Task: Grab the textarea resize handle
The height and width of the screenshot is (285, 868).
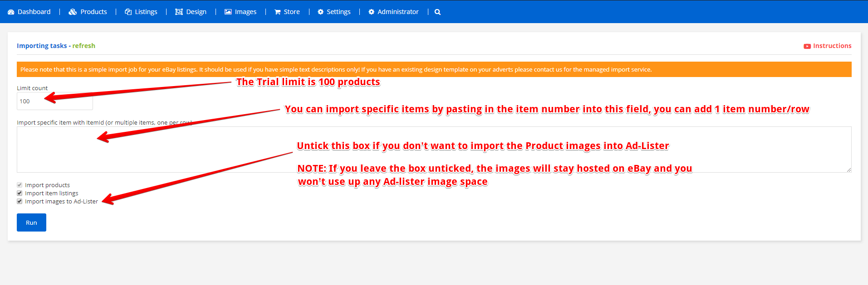Action: 848,169
